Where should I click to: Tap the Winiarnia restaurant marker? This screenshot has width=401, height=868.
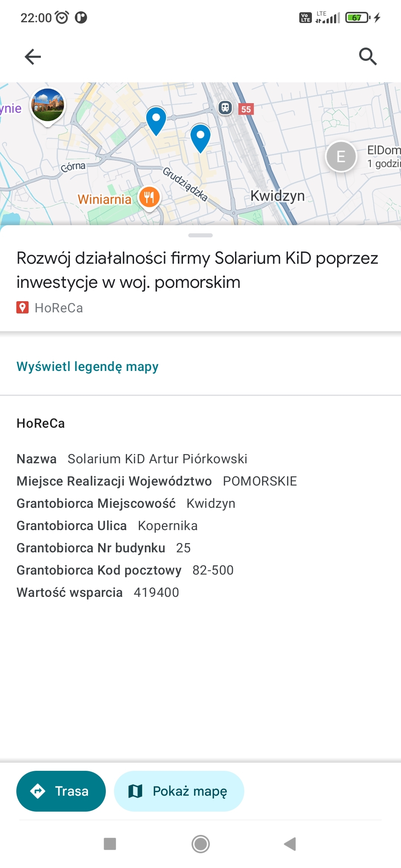[149, 197]
